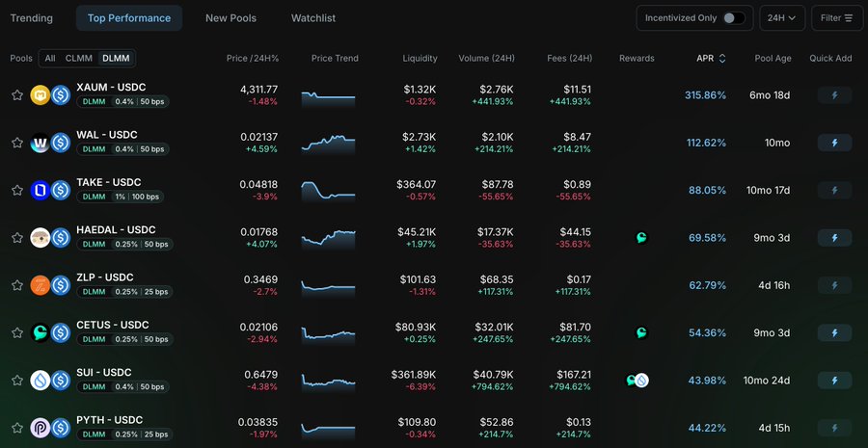Star the HAEDAL - USDC pool
The image size is (868, 448).
tap(17, 238)
